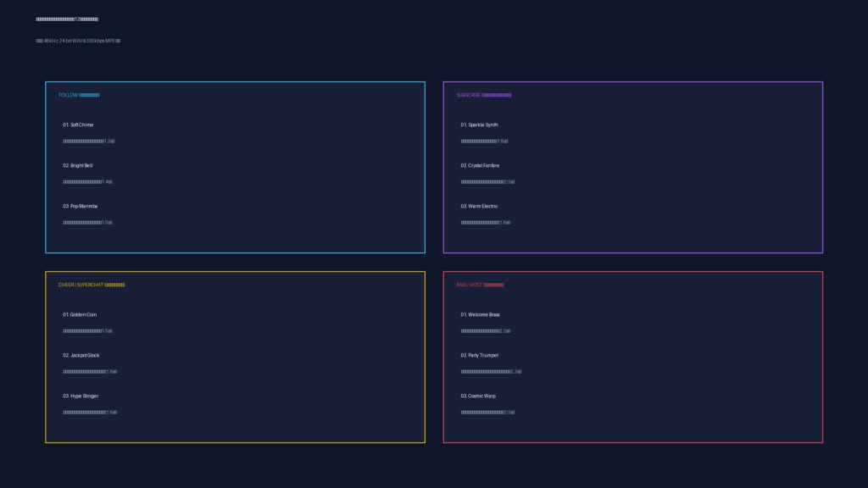Image resolution: width=868 pixels, height=488 pixels.
Task: Click the "RAID / HOST" section heading
Action: point(480,285)
